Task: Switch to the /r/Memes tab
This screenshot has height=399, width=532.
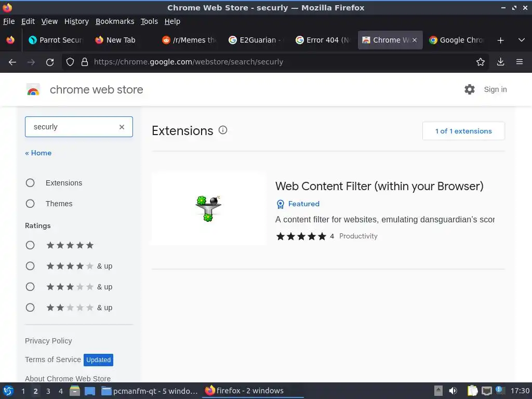Action: (190, 40)
